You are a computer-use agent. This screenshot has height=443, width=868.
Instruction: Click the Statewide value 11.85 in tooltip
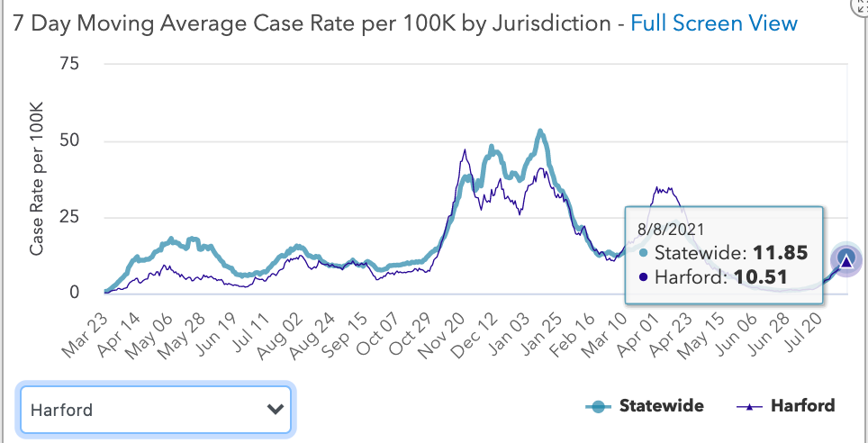(780, 253)
